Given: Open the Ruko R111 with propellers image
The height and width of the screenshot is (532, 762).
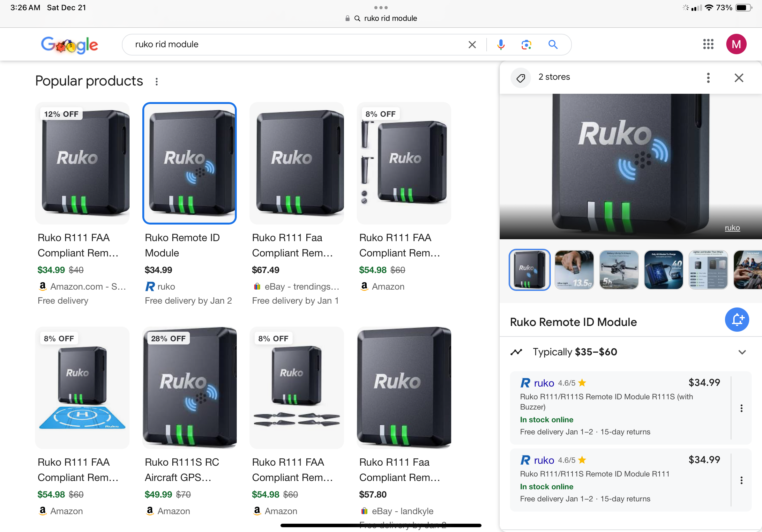Looking at the screenshot, I should (296, 388).
